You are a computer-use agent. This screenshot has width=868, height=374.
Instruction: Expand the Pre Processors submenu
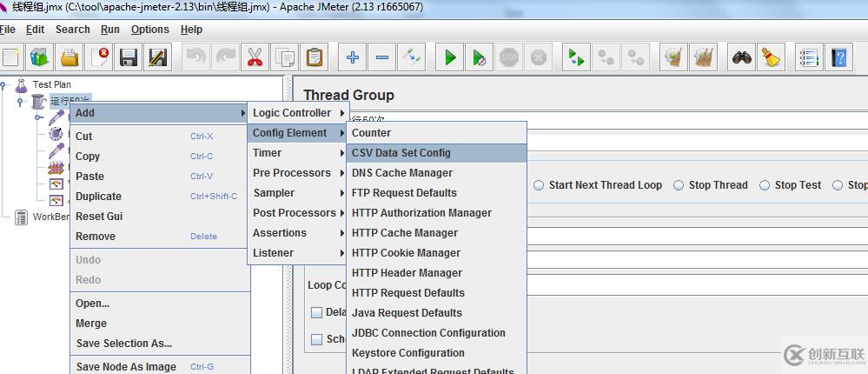(298, 173)
